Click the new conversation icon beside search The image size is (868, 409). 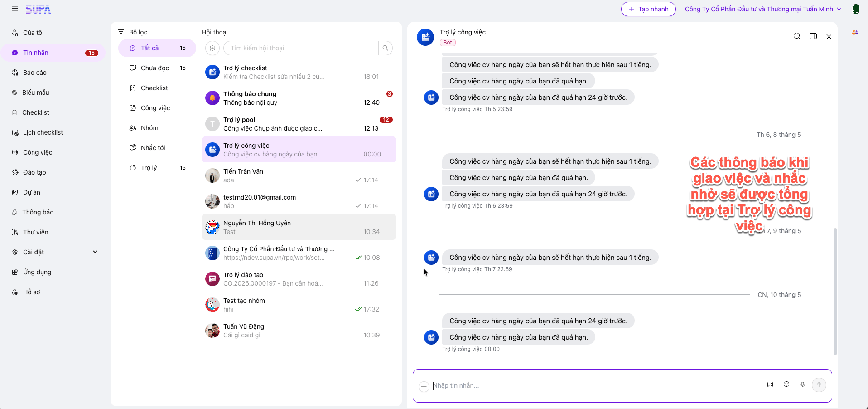pos(212,48)
